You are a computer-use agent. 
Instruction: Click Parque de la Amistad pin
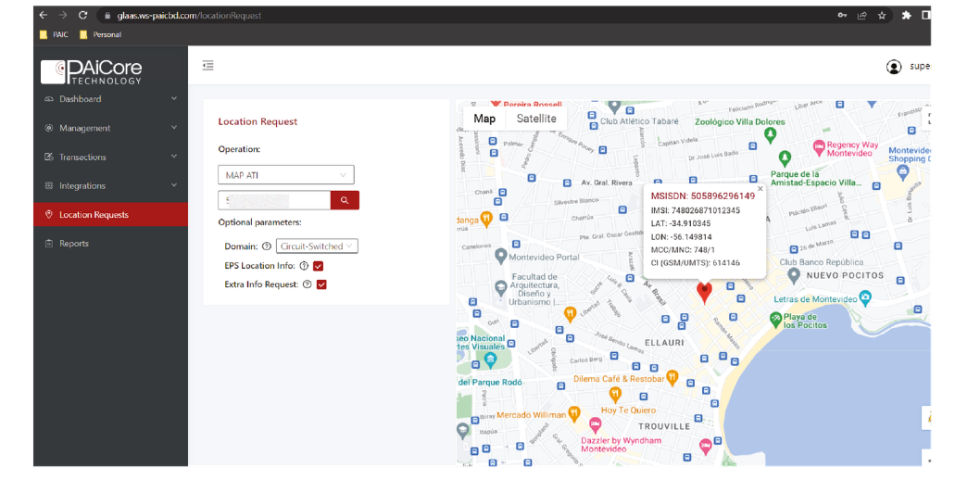pos(785,158)
